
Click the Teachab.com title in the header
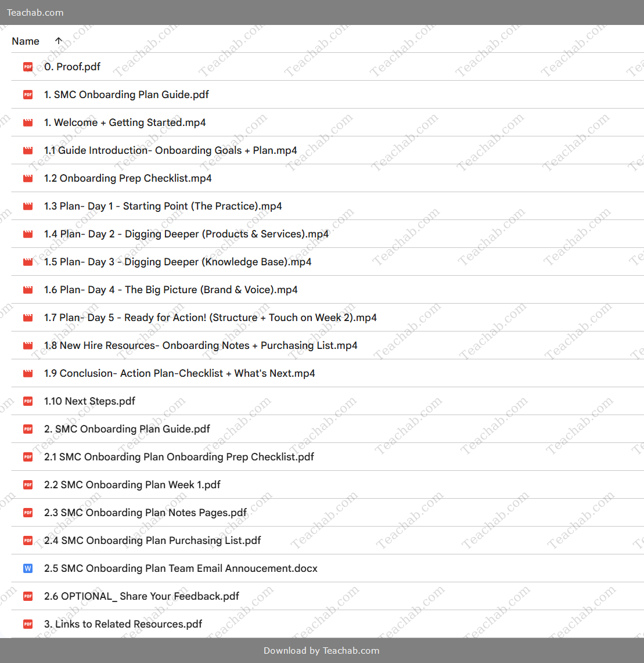pyautogui.click(x=35, y=13)
